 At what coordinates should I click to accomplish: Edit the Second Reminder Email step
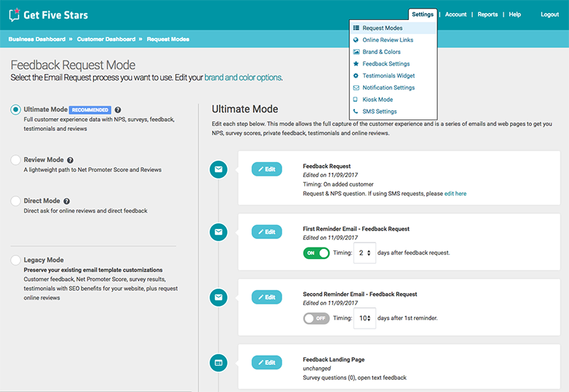(x=267, y=297)
